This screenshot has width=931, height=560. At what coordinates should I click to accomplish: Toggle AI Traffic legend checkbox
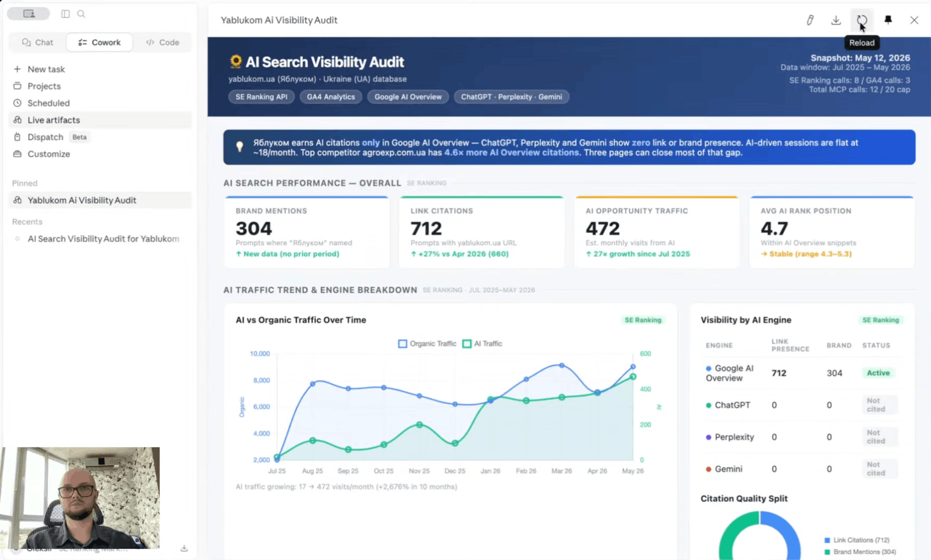(x=467, y=344)
